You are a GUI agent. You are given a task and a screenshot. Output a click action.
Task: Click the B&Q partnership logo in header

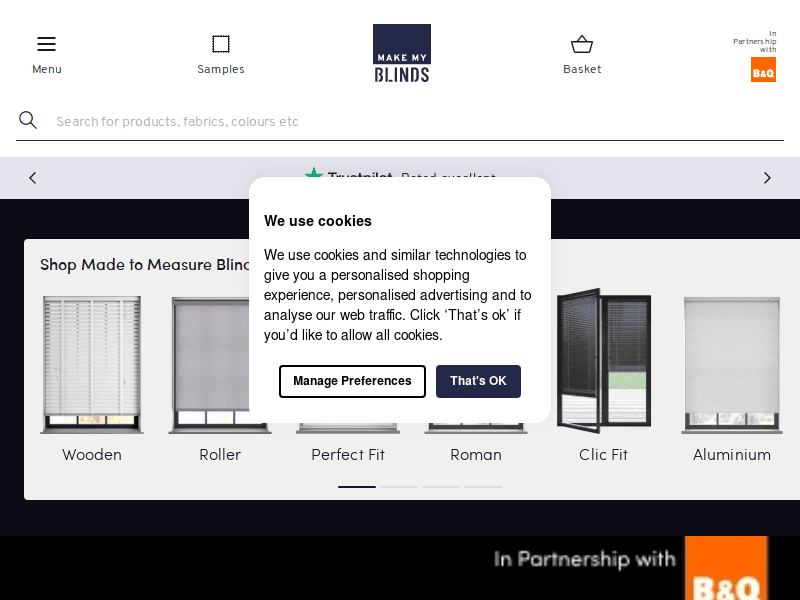(763, 69)
